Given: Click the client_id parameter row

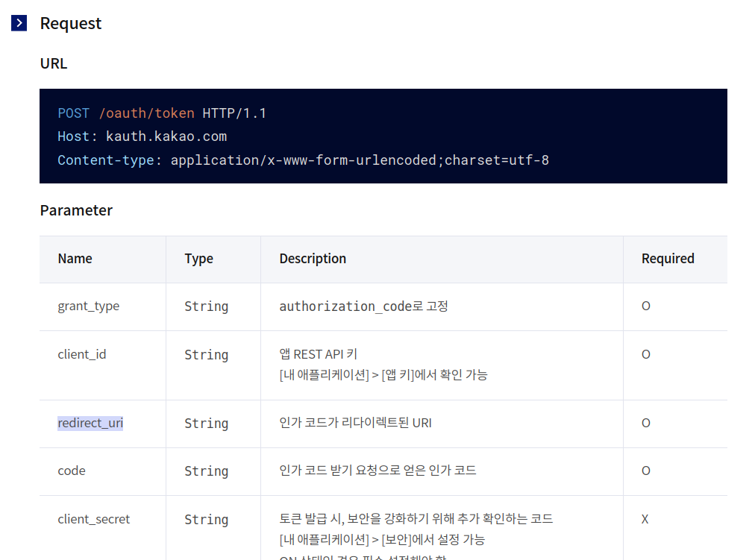Looking at the screenshot, I should (82, 354).
